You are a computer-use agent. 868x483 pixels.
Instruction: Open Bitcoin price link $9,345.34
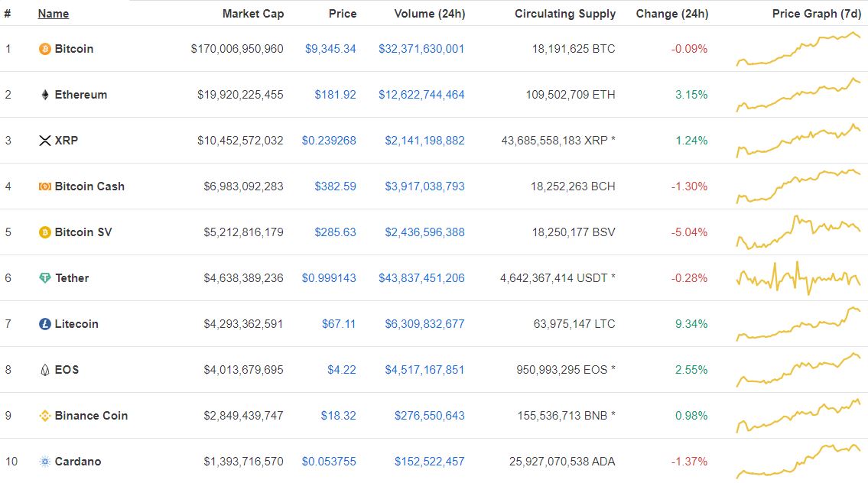[x=330, y=49]
